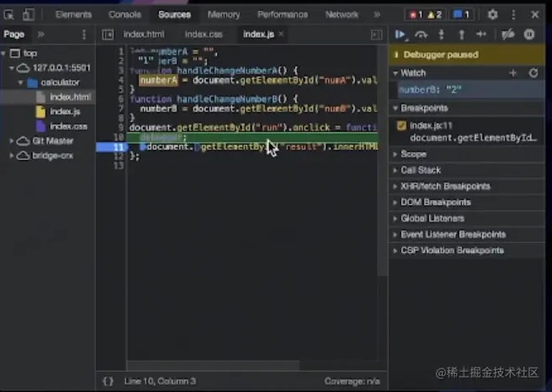Switch to index.css editor tab

[x=204, y=34]
